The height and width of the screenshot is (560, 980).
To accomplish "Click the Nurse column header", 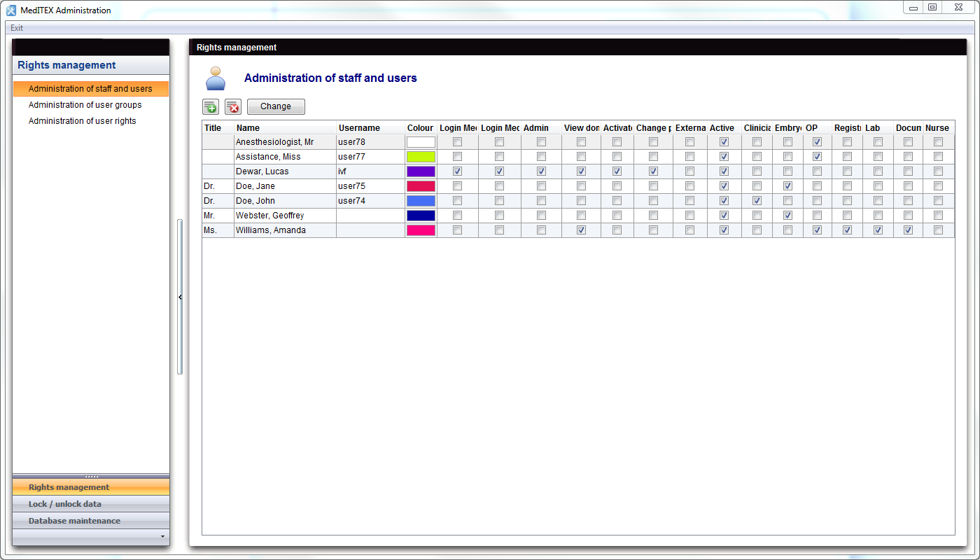I will point(939,128).
